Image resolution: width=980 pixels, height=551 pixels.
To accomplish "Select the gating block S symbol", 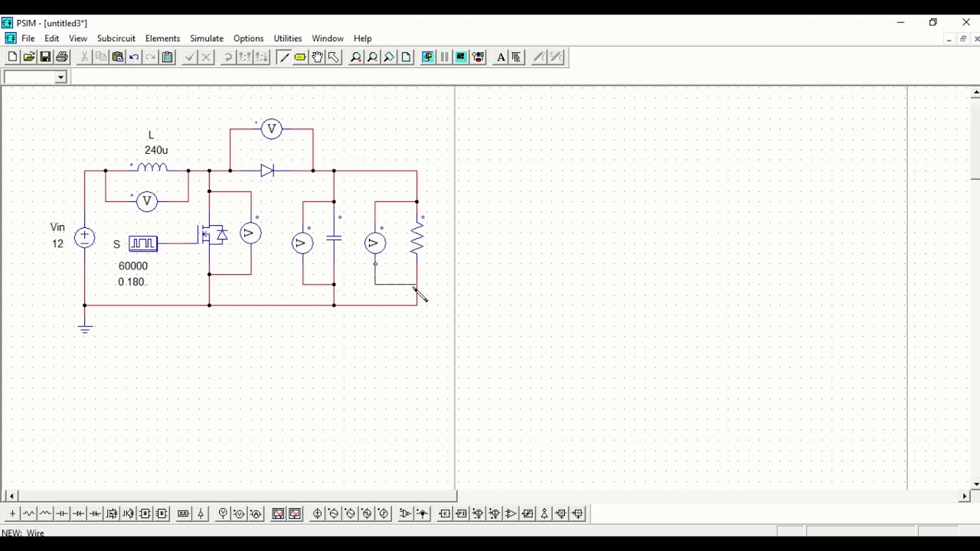I will pyautogui.click(x=143, y=243).
